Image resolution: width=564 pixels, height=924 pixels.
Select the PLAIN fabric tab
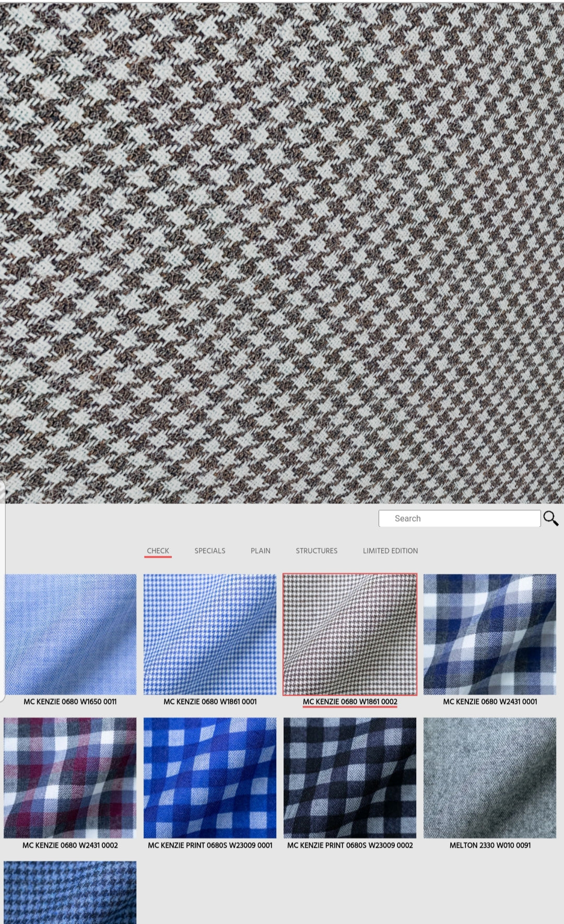click(260, 551)
